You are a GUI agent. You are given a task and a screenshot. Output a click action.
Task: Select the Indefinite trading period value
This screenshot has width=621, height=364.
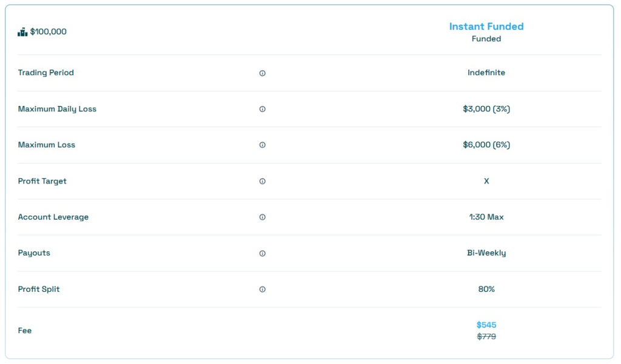point(486,73)
